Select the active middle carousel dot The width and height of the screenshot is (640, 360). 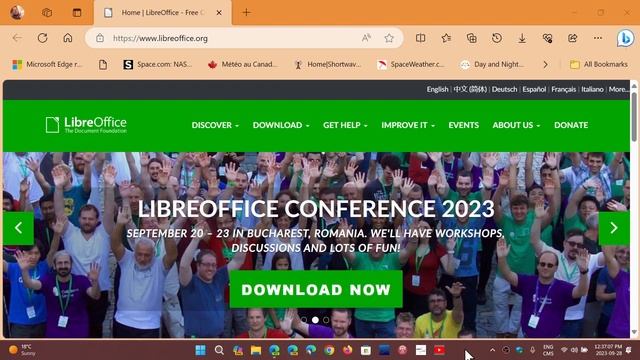315,320
